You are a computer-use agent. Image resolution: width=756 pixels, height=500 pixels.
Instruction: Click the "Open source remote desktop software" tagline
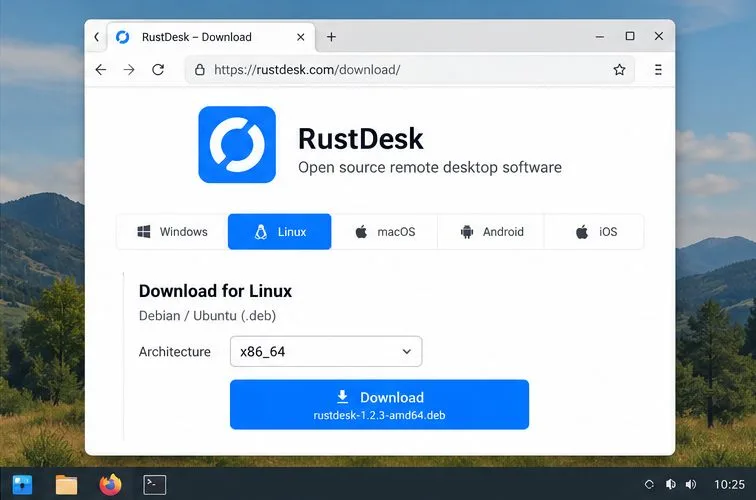(430, 167)
